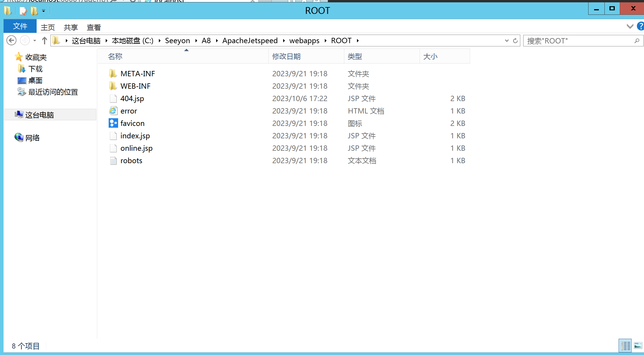Viewport: 644px width, 355px height.
Task: Click the new folder quick access icon
Action: tap(34, 11)
